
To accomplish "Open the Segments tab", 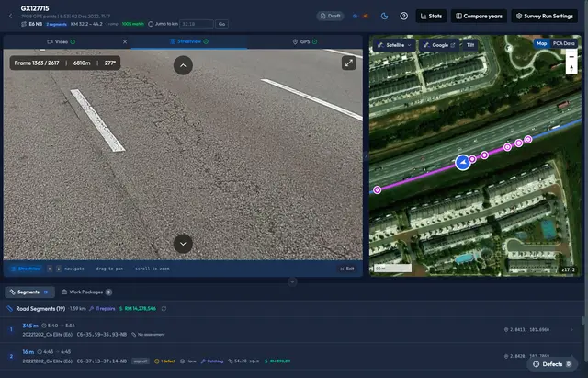I will click(29, 292).
